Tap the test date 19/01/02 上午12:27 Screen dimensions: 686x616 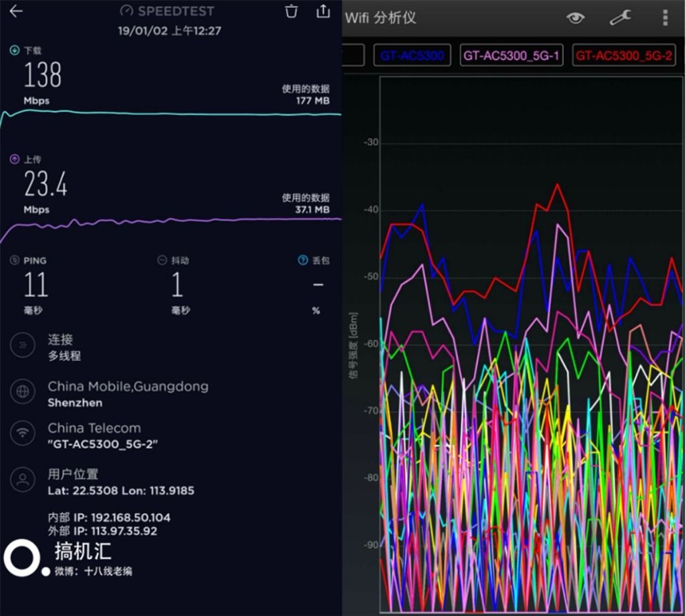pyautogui.click(x=170, y=31)
